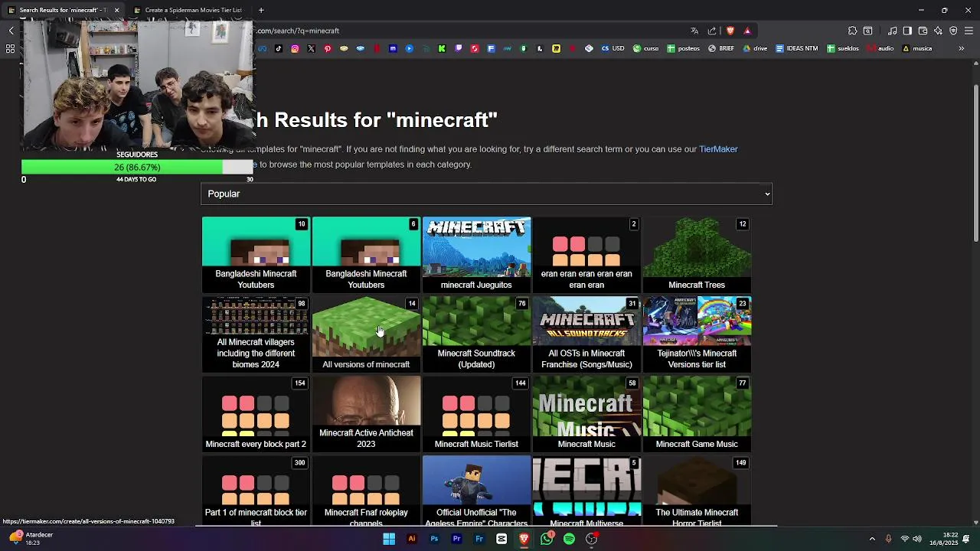
Task: Open Premiere Pro from the taskbar
Action: pos(456,539)
